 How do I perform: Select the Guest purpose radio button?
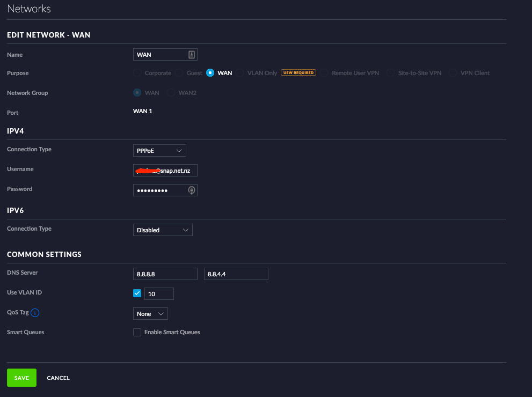pos(179,73)
